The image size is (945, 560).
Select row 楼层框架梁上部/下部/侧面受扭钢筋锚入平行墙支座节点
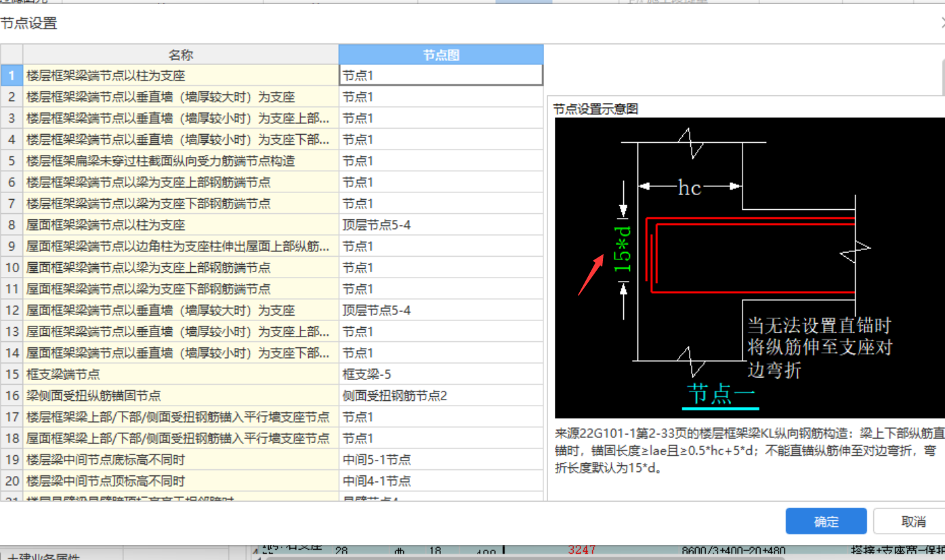click(x=181, y=417)
